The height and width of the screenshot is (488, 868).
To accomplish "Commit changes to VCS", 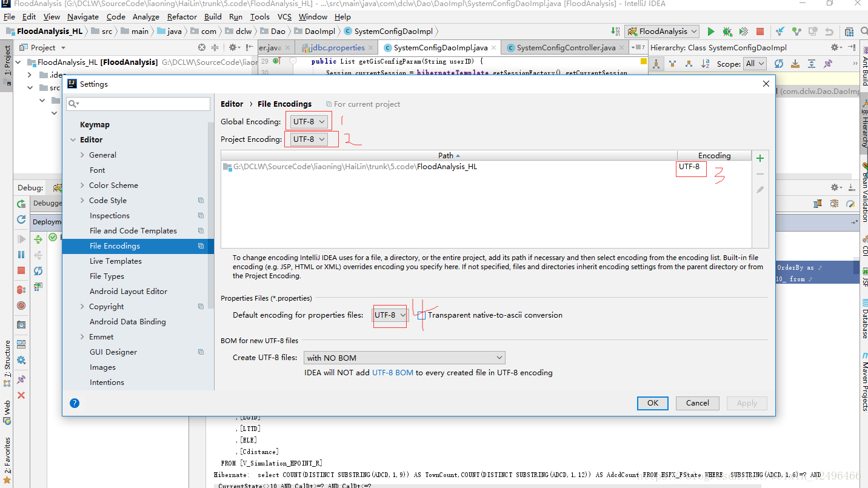I will (796, 32).
